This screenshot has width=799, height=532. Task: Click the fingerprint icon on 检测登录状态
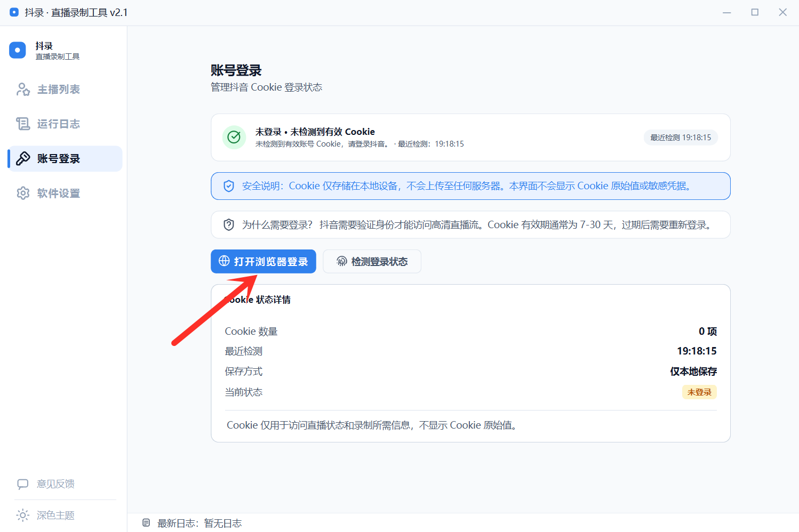342,261
